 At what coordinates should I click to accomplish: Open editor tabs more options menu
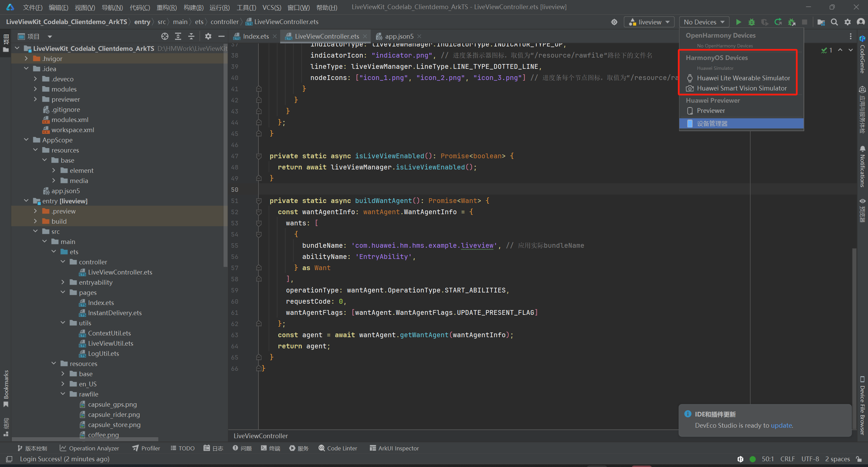(850, 36)
